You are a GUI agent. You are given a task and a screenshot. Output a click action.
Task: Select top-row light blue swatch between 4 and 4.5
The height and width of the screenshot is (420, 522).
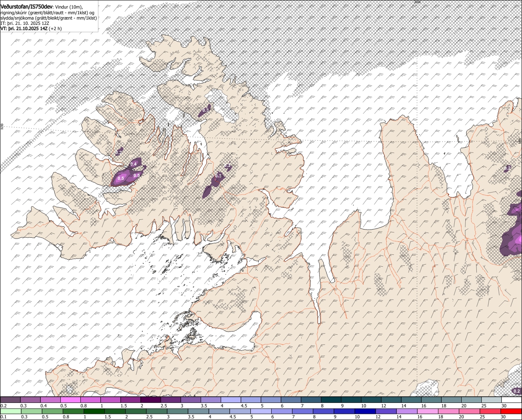point(230,400)
